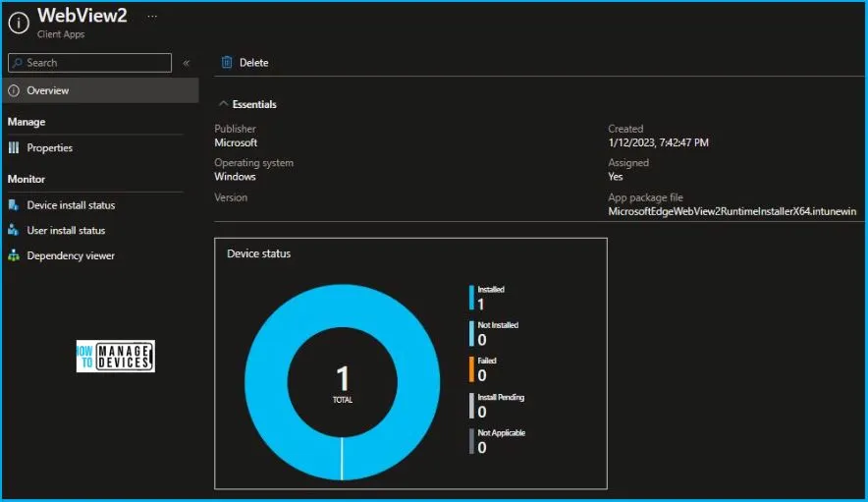Select the Windows operating system value
The image size is (868, 502).
[x=236, y=176]
